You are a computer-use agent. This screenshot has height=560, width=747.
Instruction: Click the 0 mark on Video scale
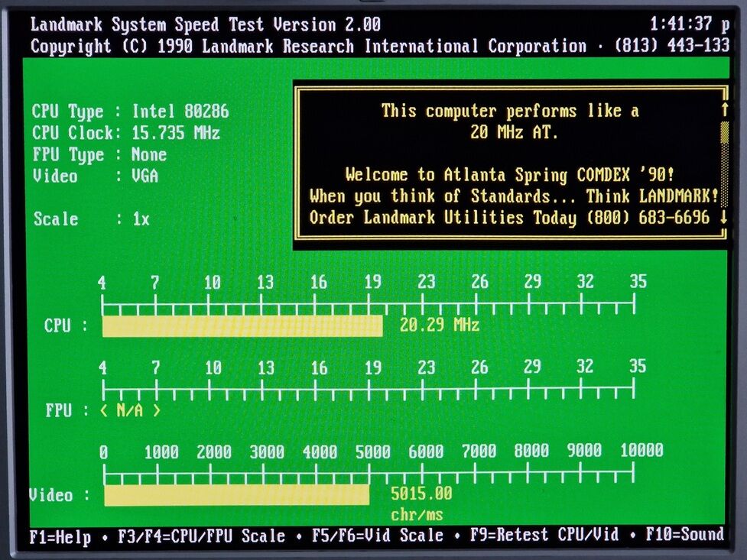tap(103, 452)
